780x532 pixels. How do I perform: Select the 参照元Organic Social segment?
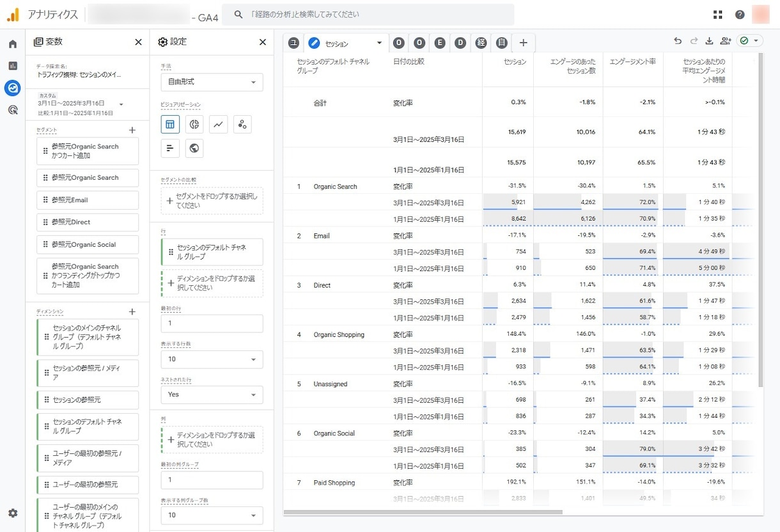(88, 244)
